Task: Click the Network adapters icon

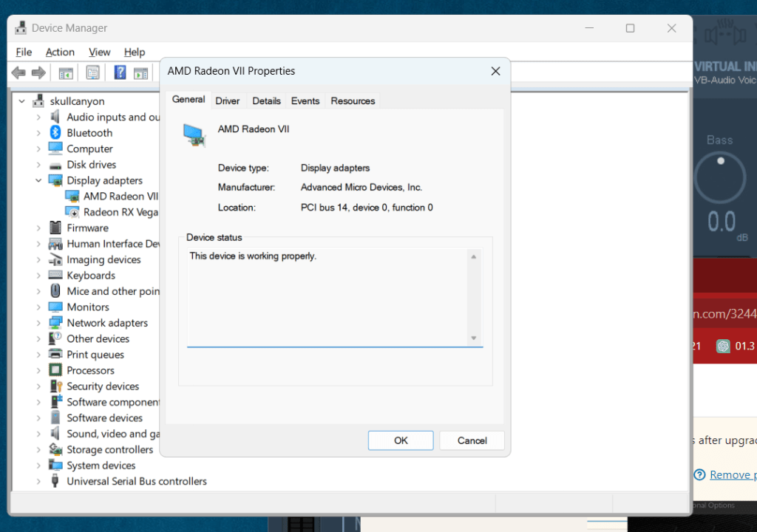Action: [x=55, y=322]
